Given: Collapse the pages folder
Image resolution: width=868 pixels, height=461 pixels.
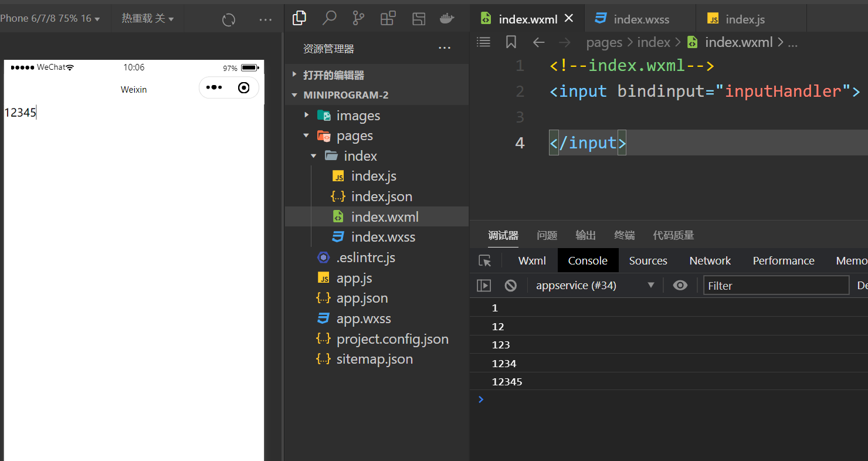Looking at the screenshot, I should pyautogui.click(x=377, y=135).
